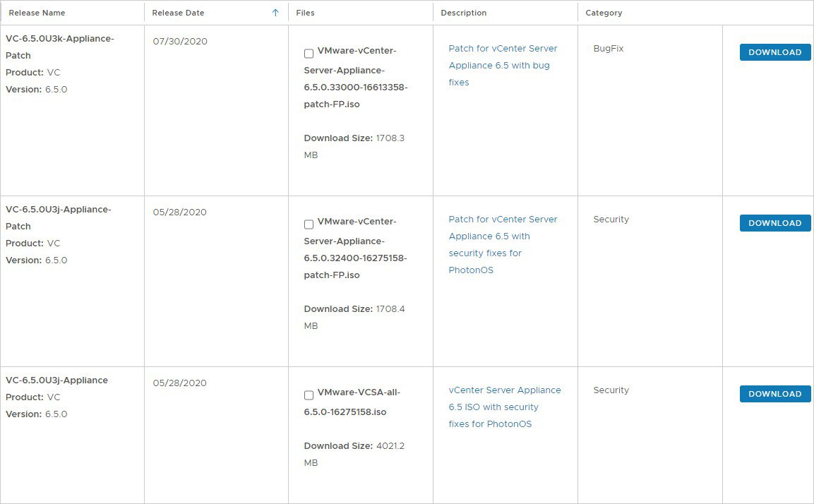Click 'Product: VC' under U3j-Appliance-Patch
This screenshot has width=814, height=504.
click(x=32, y=243)
